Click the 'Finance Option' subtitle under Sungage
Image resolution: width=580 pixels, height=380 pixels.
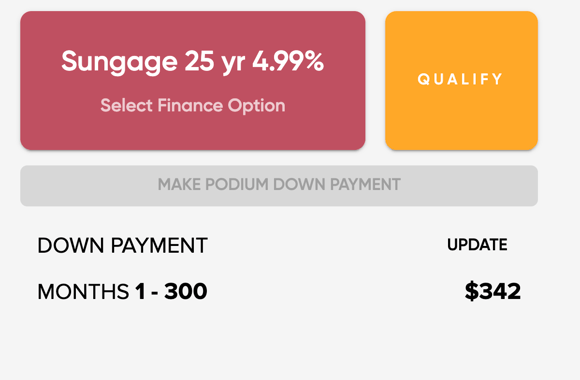point(222,106)
